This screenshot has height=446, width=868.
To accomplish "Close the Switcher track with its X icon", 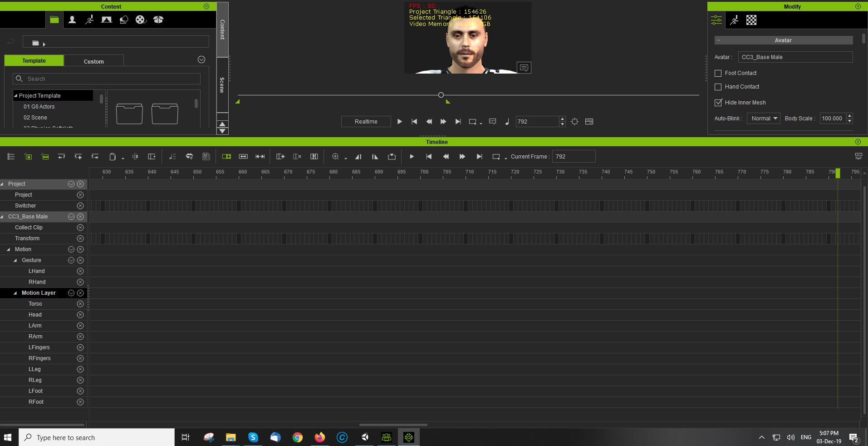I will [80, 206].
